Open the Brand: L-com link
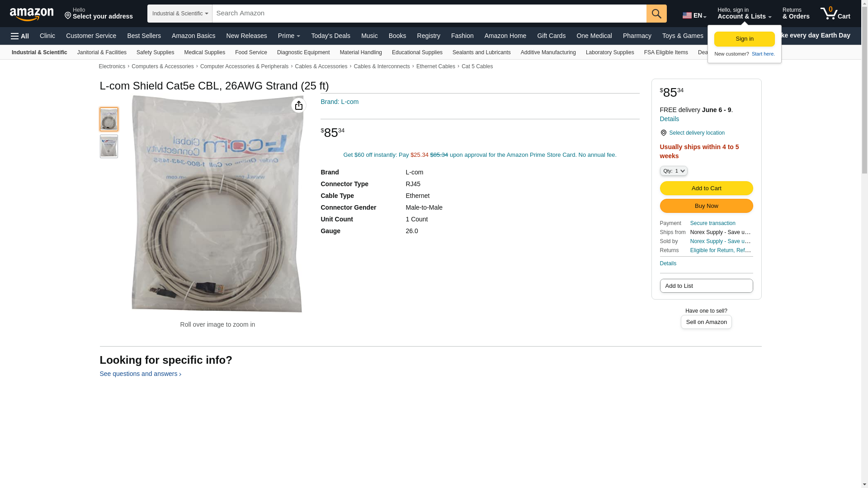 (x=340, y=102)
